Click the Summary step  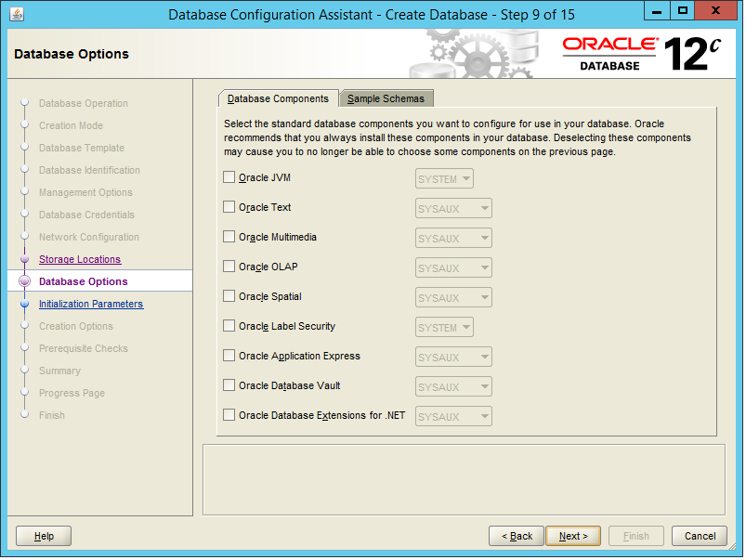coord(60,371)
